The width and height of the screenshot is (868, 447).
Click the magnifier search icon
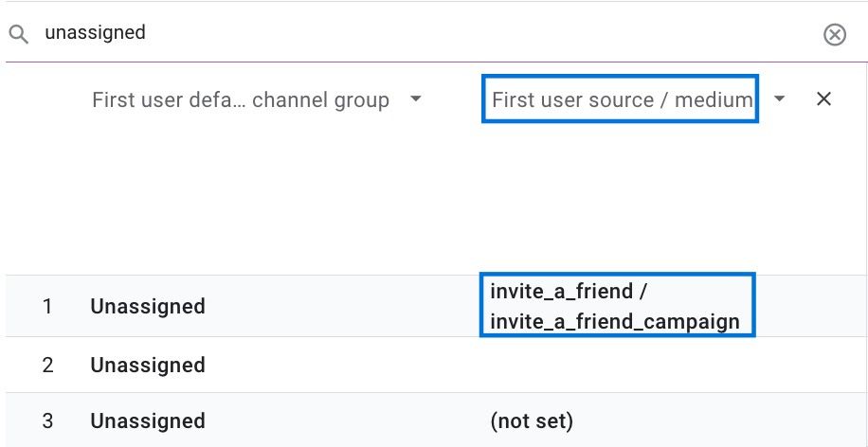pos(19,35)
